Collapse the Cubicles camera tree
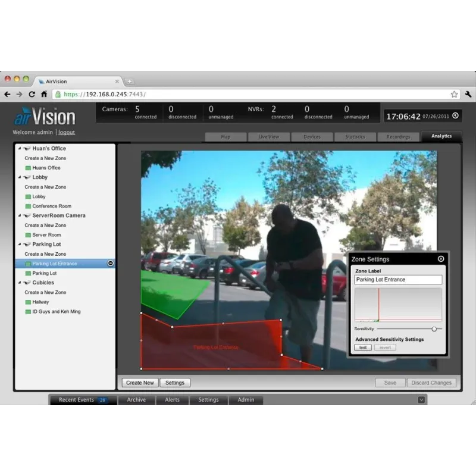The image size is (476, 476). [x=19, y=283]
